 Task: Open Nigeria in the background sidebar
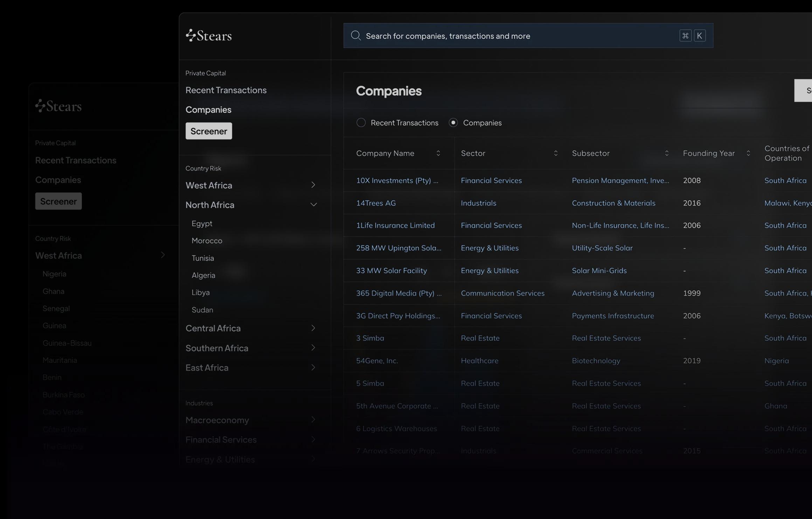[54, 274]
